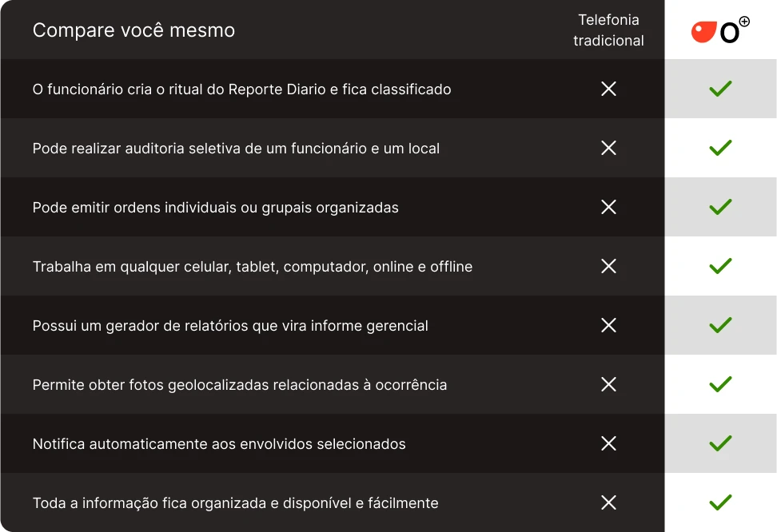This screenshot has height=532, width=777.
Task: Click the X icon for Reporte Diario row
Action: 608,89
